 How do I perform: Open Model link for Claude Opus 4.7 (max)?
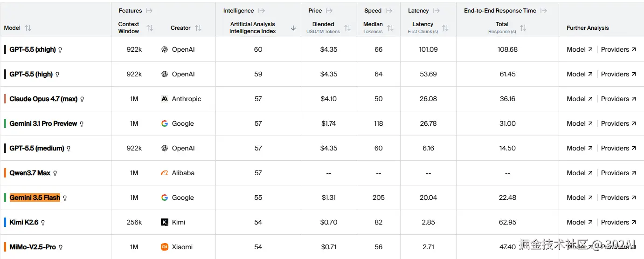pos(580,99)
